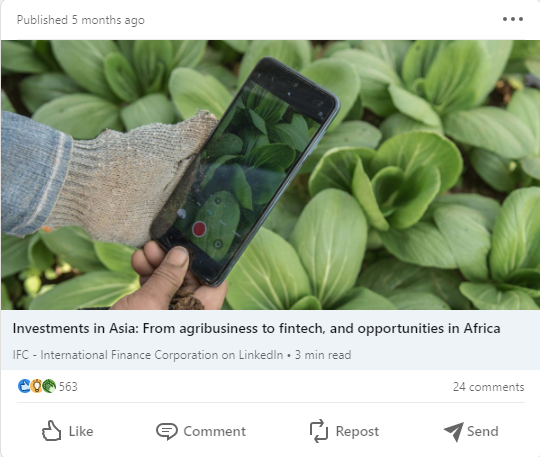Image resolution: width=540 pixels, height=457 pixels.
Task: Click the lightbulb insightful reaction icon
Action: click(36, 386)
